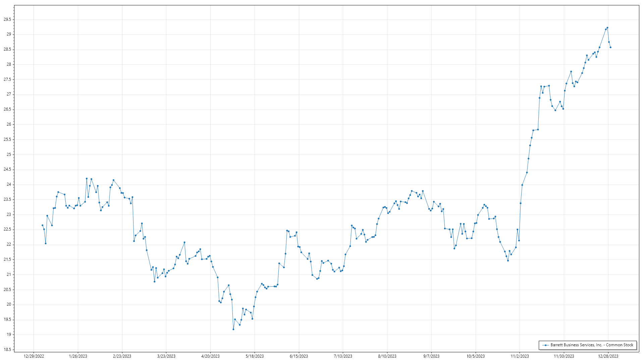644x362 pixels.
Task: Click the 18.5 y-axis value label
Action: pos(7,350)
